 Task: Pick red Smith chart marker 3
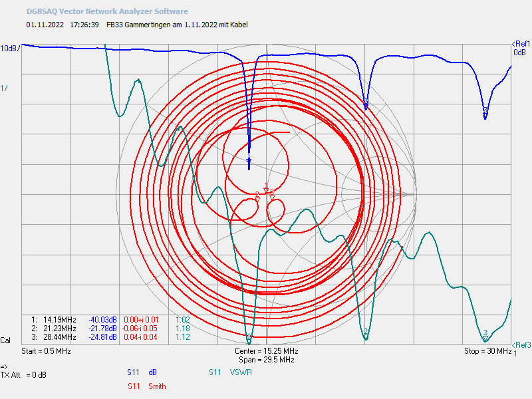pyautogui.click(x=272, y=195)
